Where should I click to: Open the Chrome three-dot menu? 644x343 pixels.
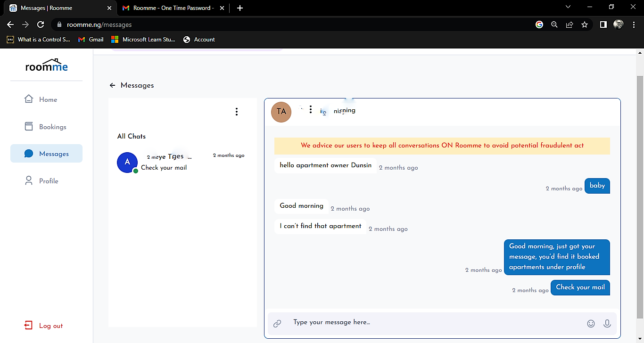click(x=634, y=24)
